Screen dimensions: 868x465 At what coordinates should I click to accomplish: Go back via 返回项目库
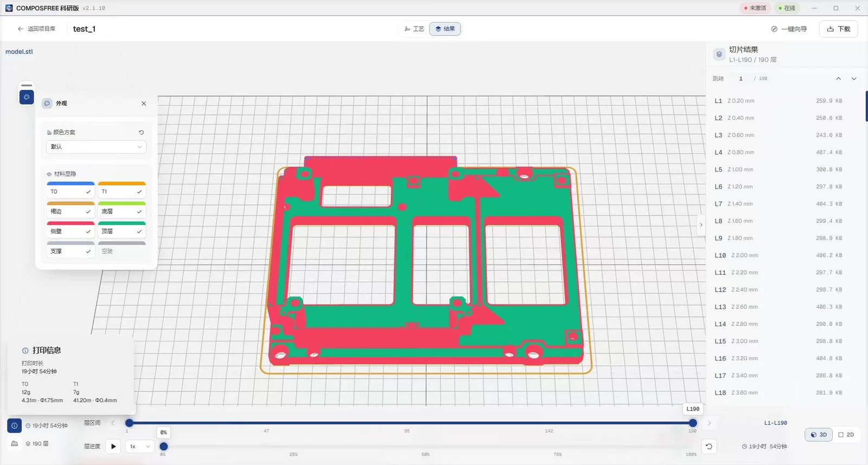[x=36, y=29]
